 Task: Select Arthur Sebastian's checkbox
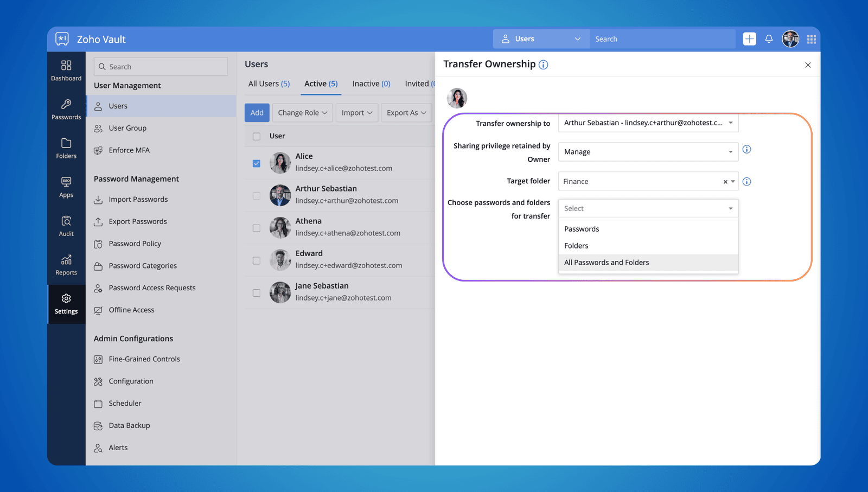pos(257,196)
